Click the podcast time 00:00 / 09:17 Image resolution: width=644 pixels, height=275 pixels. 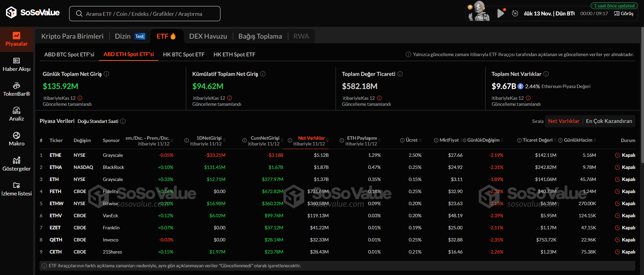[x=594, y=13]
